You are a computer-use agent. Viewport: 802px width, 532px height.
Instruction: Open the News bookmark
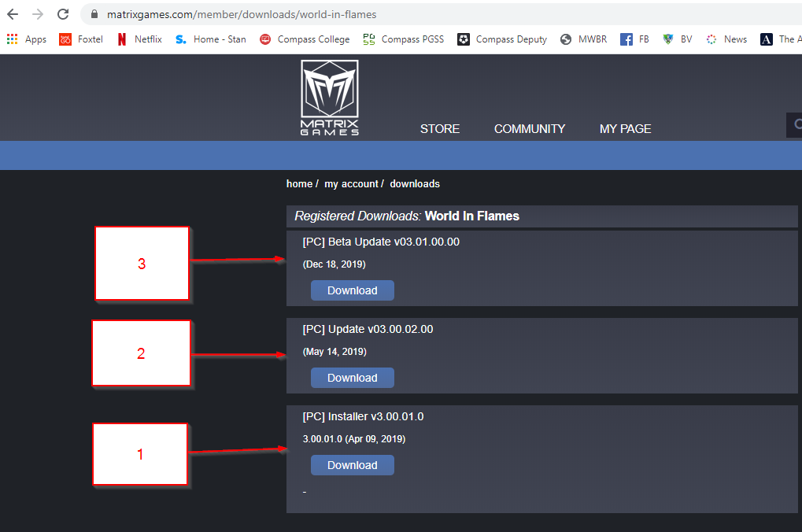[x=726, y=39]
